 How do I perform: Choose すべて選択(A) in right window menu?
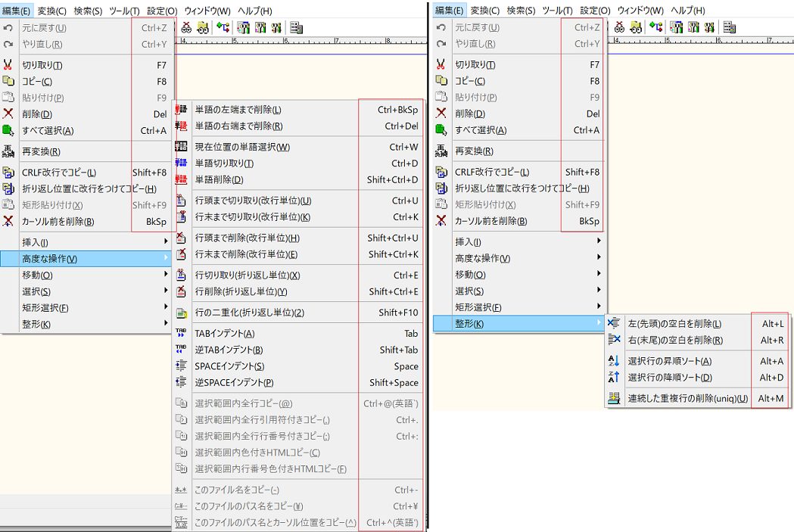pyautogui.click(x=519, y=130)
